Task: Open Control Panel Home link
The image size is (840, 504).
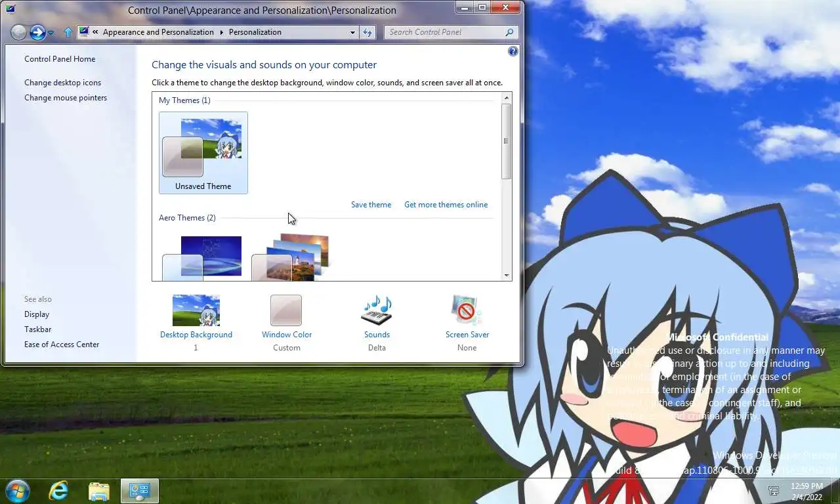Action: pos(60,59)
